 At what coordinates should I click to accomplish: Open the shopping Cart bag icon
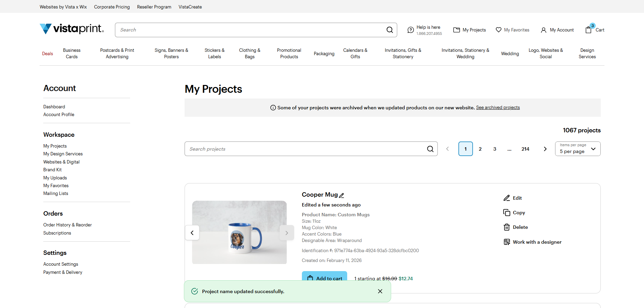[589, 30]
